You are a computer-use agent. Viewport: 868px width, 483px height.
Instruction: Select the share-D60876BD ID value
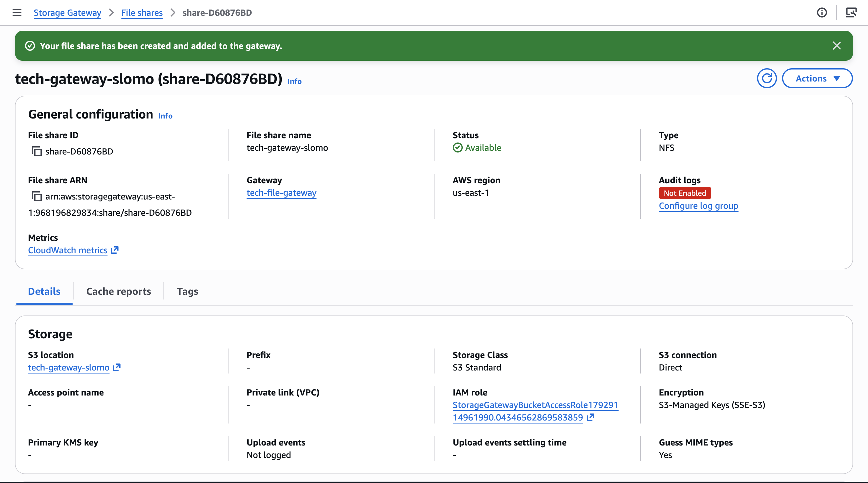coord(79,151)
